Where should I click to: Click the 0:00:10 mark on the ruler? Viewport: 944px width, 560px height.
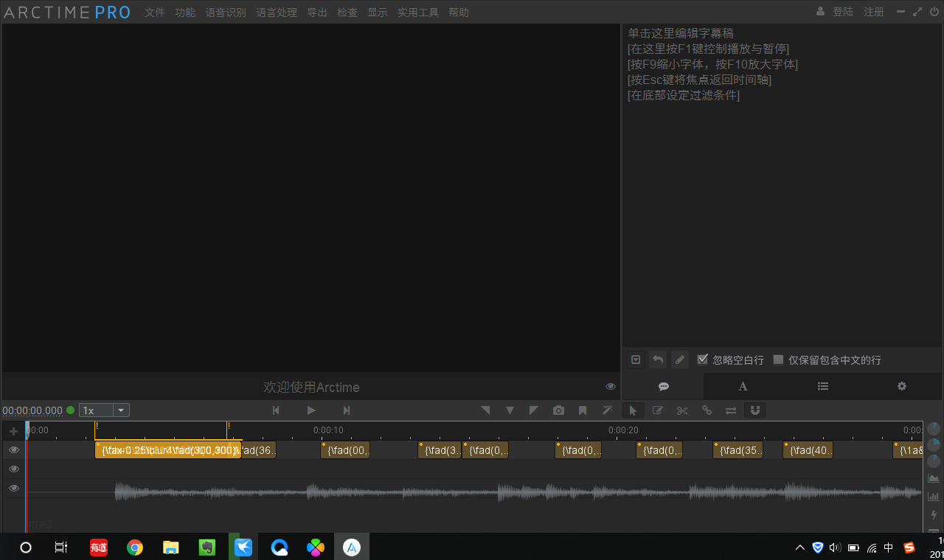click(328, 430)
